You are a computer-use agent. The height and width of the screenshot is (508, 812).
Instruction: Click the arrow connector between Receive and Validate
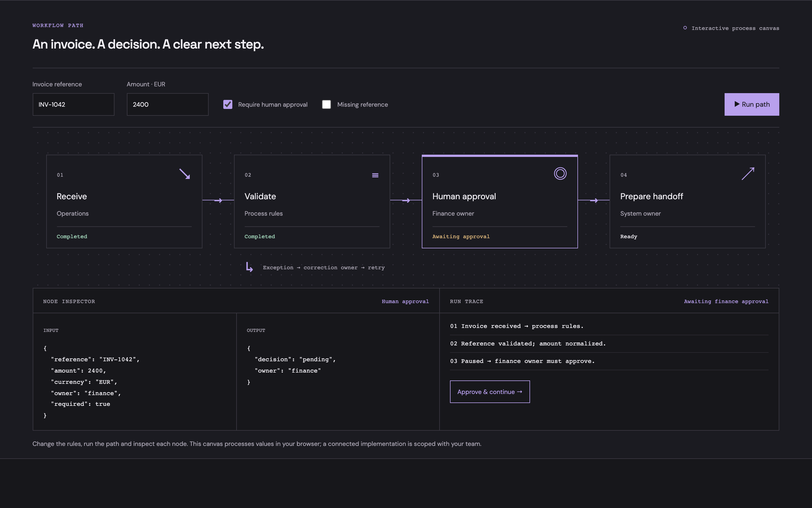click(x=218, y=200)
